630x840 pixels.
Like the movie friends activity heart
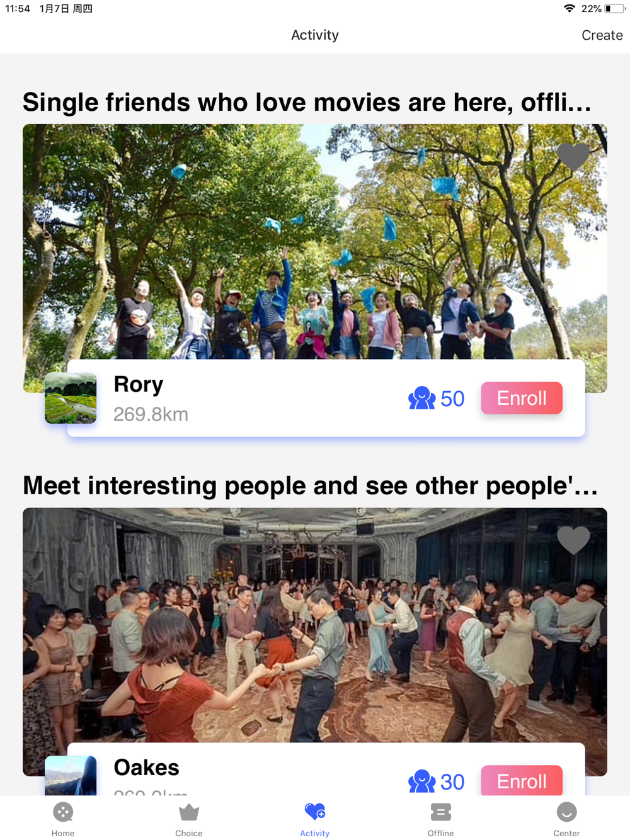pos(573,156)
